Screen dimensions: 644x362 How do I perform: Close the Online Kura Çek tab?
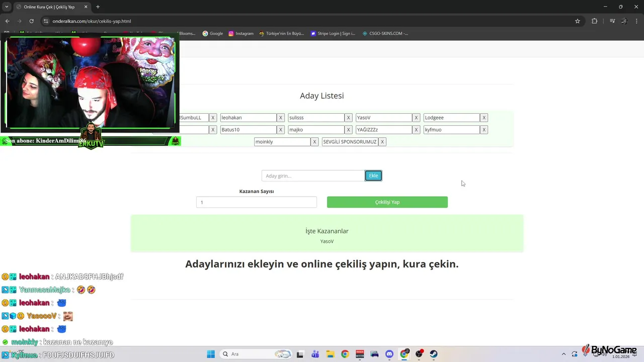[86, 7]
